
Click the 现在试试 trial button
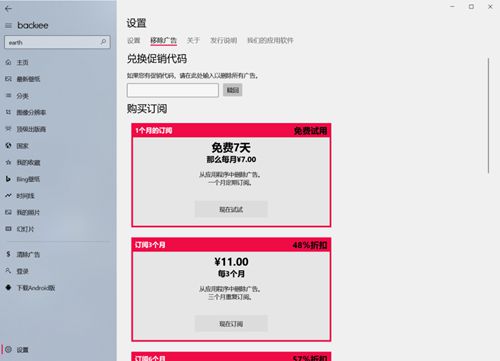pos(231,209)
